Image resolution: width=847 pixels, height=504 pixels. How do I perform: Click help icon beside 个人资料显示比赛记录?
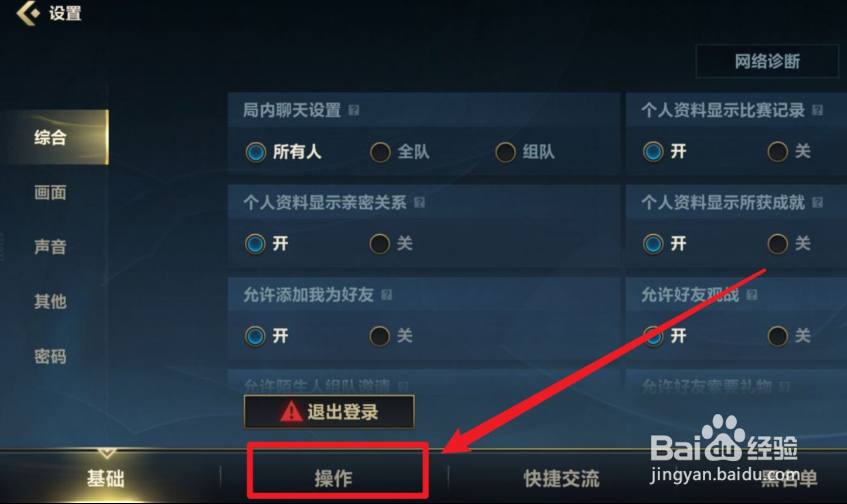click(x=818, y=110)
